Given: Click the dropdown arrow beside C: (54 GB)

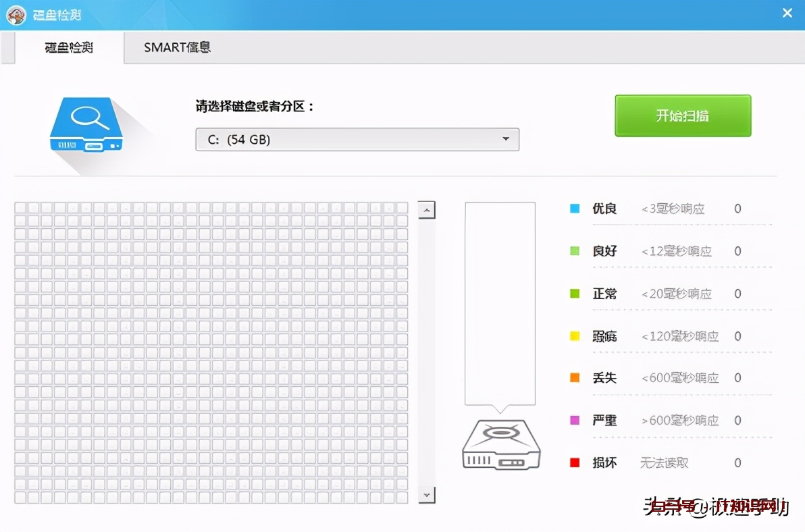Looking at the screenshot, I should [505, 140].
